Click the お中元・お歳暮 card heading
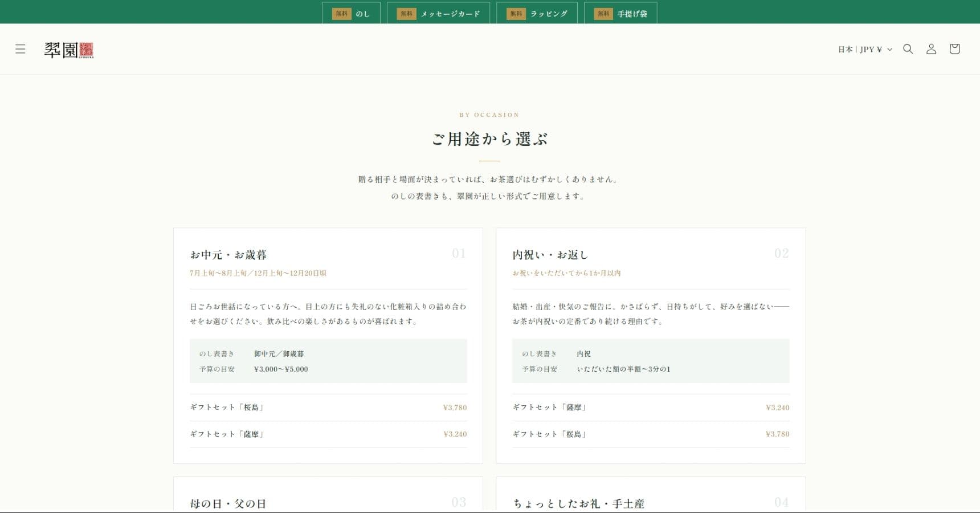This screenshot has width=980, height=513. click(228, 255)
